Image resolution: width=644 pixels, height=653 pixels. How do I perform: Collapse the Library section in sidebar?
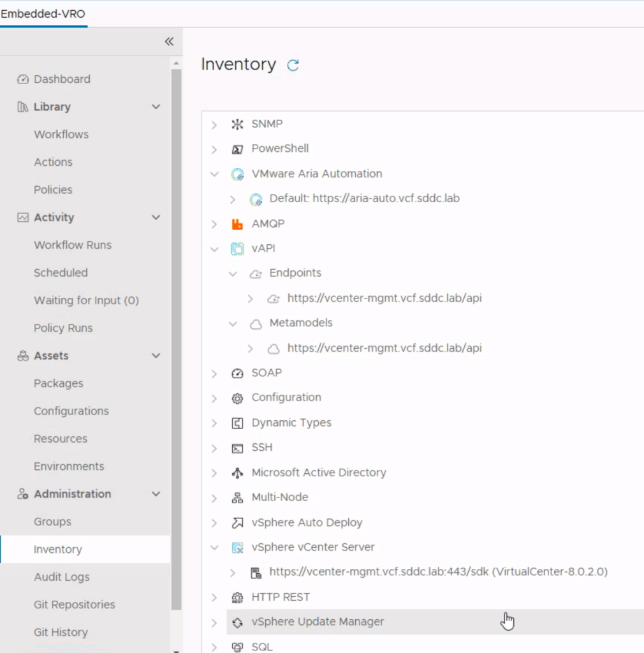pos(156,107)
